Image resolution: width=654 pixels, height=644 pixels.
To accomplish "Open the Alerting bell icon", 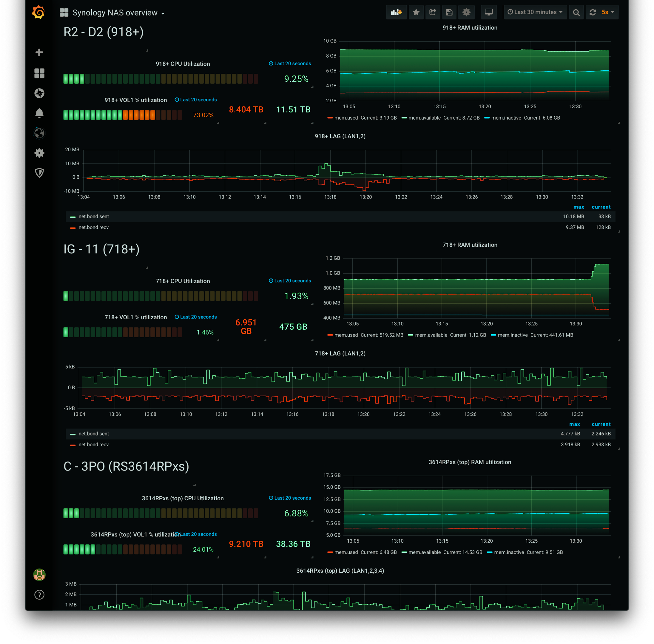I will click(39, 113).
